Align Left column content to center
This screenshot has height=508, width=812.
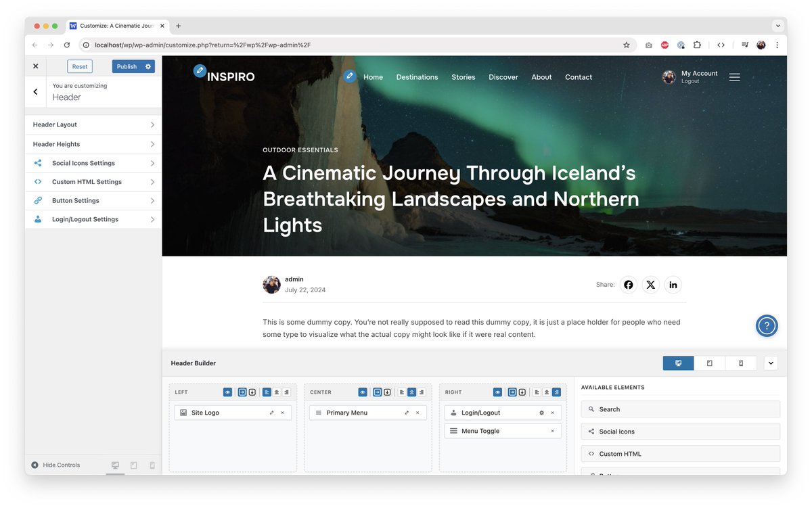click(276, 392)
